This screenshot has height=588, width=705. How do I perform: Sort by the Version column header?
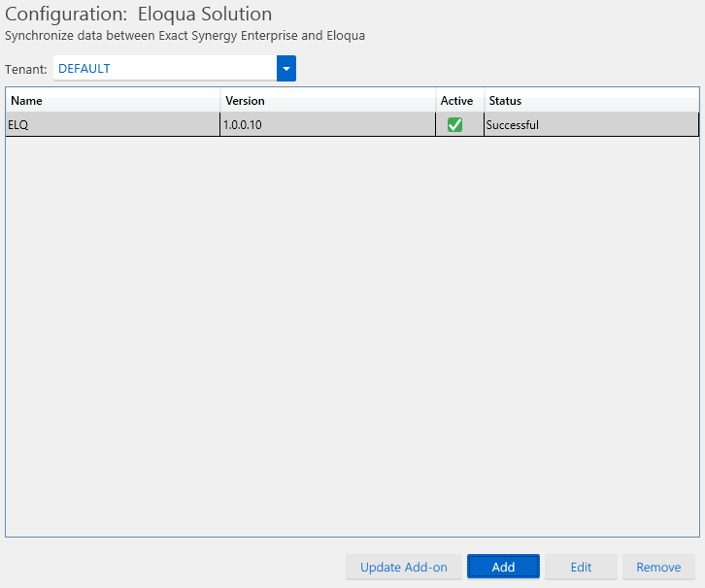click(x=328, y=100)
